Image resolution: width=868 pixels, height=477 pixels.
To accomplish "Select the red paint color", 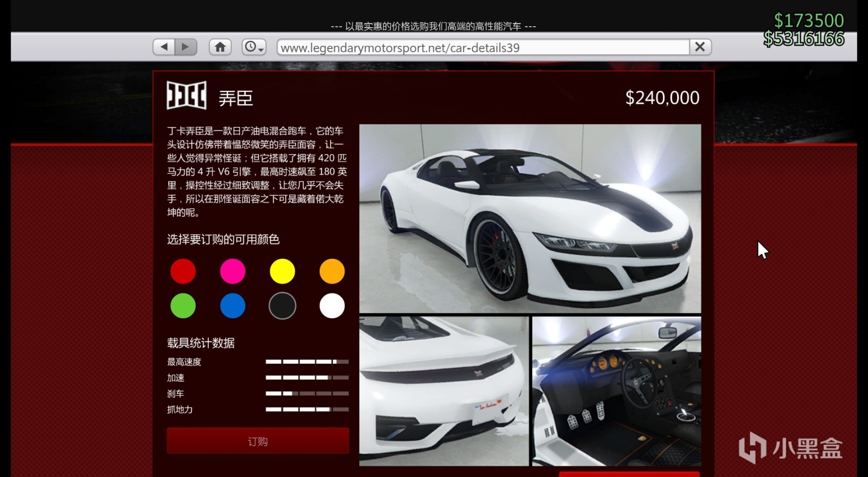I will [x=183, y=271].
